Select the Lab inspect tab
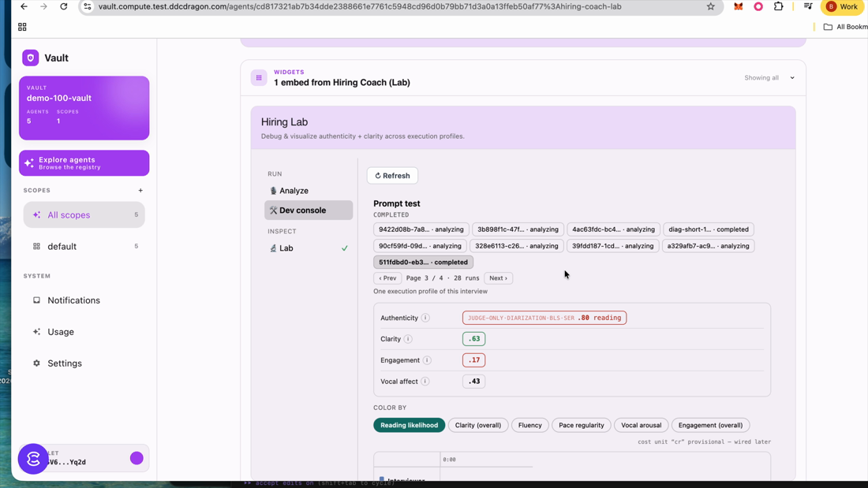Viewport: 868px width, 488px height. click(x=309, y=248)
